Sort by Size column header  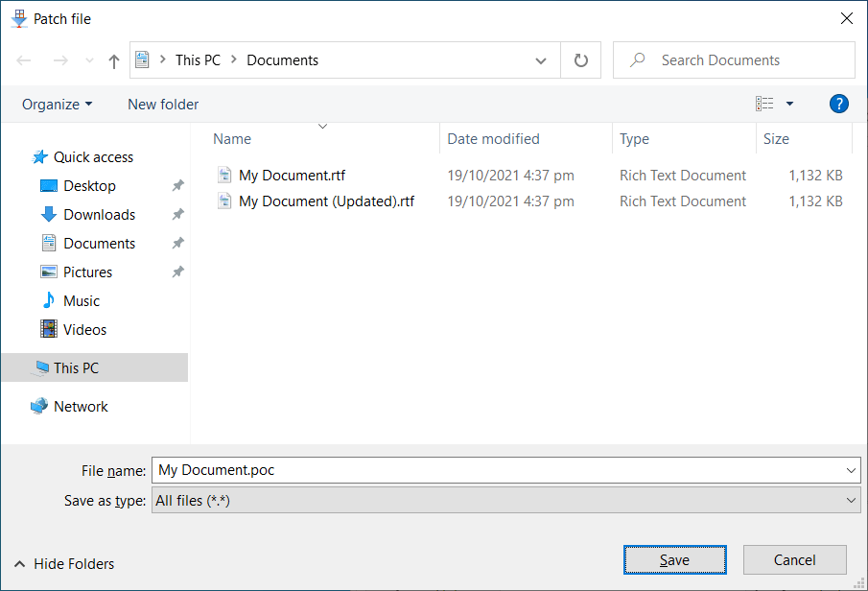pyautogui.click(x=776, y=139)
